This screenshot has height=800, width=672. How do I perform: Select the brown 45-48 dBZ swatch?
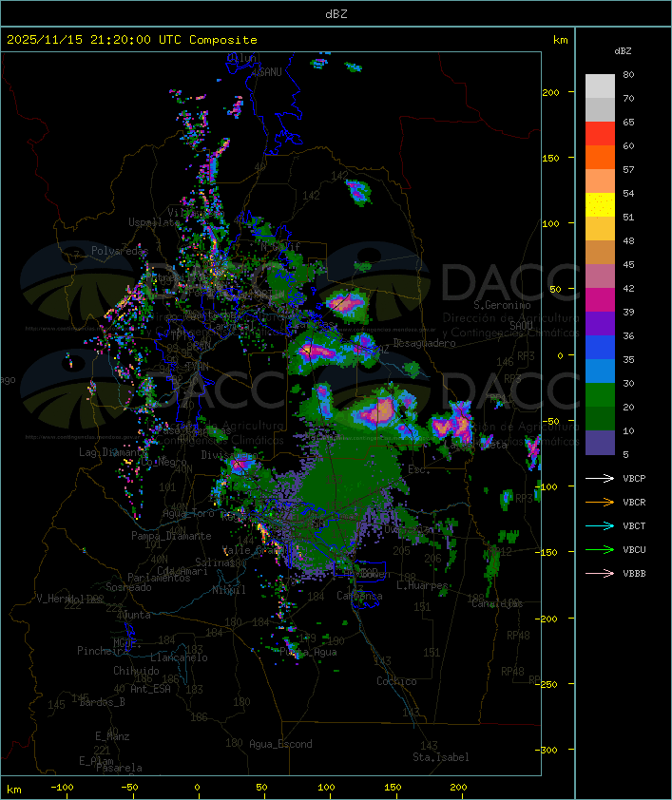600,252
